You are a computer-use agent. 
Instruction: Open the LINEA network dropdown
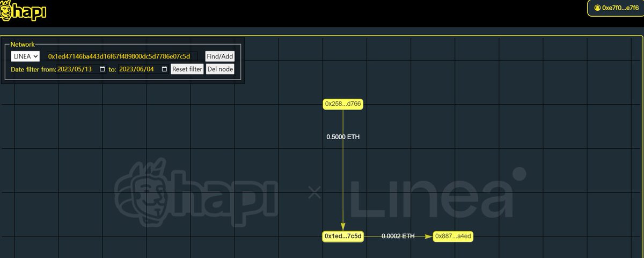pyautogui.click(x=25, y=56)
